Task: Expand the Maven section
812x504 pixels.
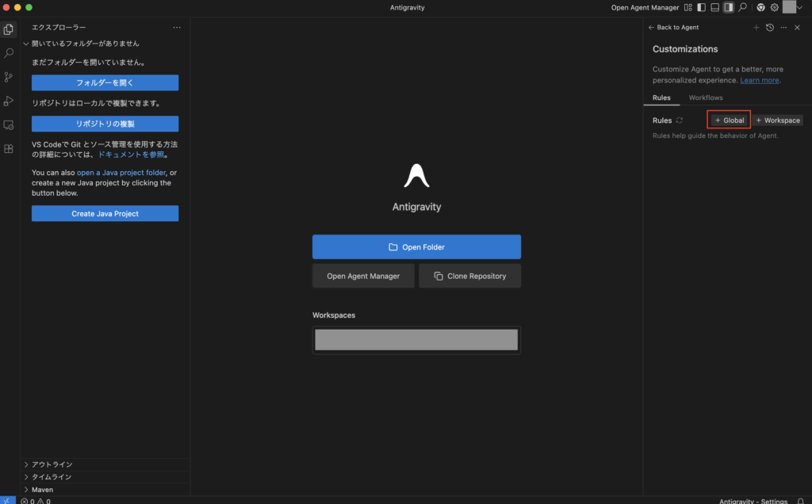Action: pos(43,490)
